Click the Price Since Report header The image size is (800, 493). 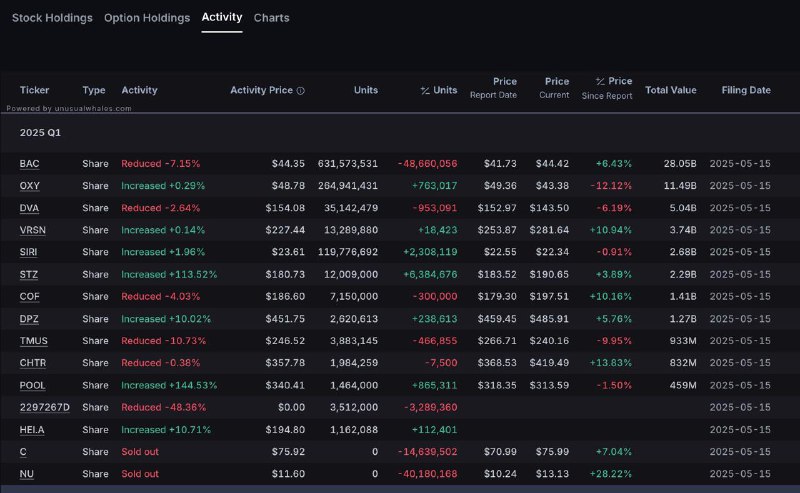click(607, 88)
